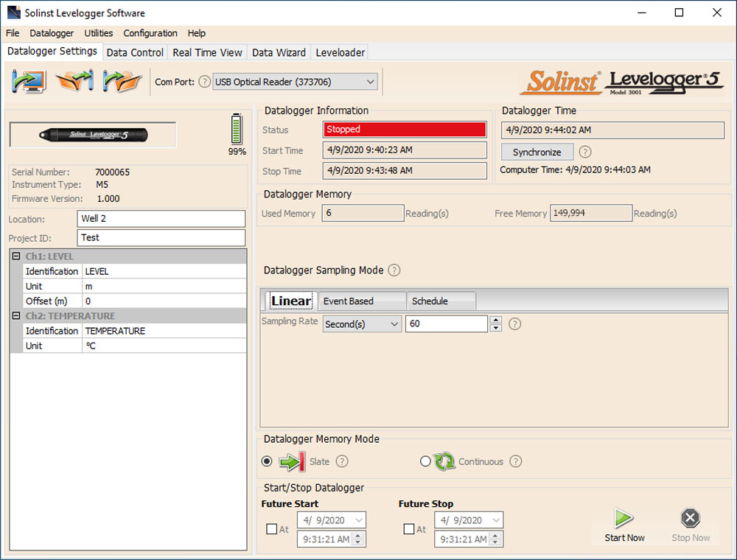Image resolution: width=737 pixels, height=560 pixels.
Task: Open help beside Datalogger Sampling Mode
Action: tap(394, 270)
